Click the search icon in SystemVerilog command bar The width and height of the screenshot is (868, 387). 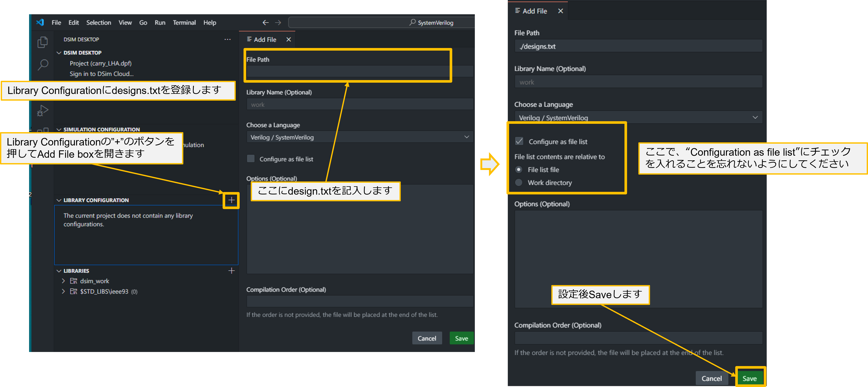coord(412,22)
